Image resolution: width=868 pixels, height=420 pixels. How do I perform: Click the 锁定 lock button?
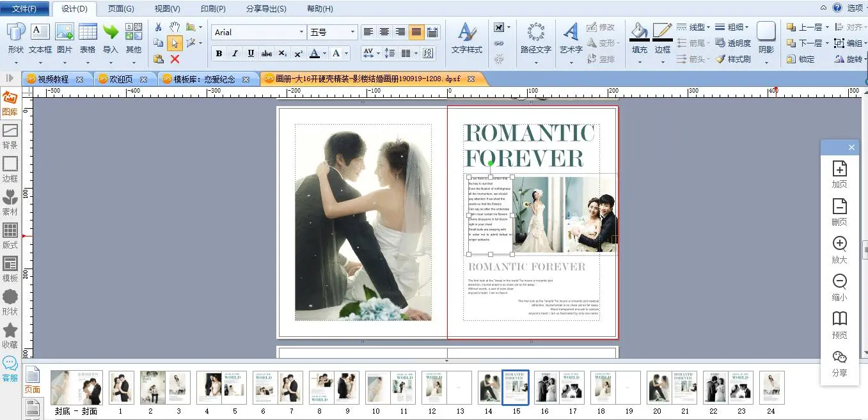(800, 59)
